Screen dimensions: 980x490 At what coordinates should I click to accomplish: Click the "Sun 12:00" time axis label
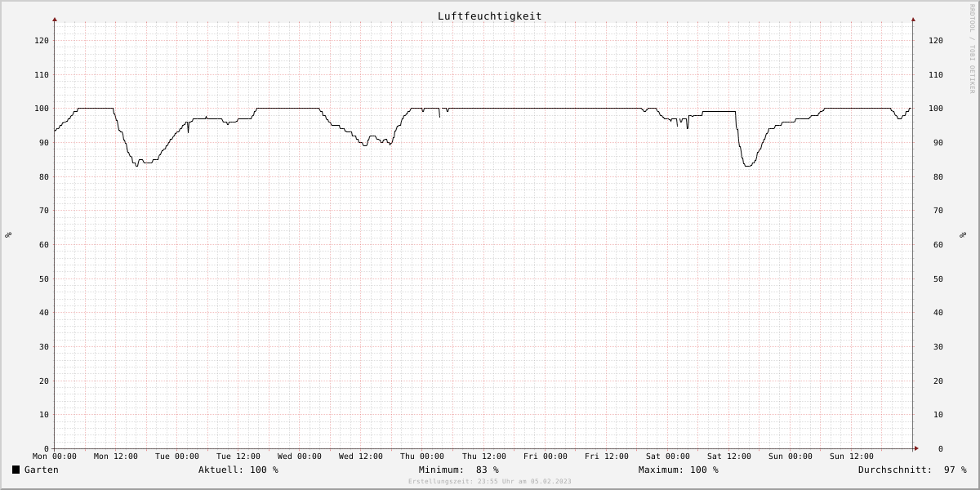852,457
